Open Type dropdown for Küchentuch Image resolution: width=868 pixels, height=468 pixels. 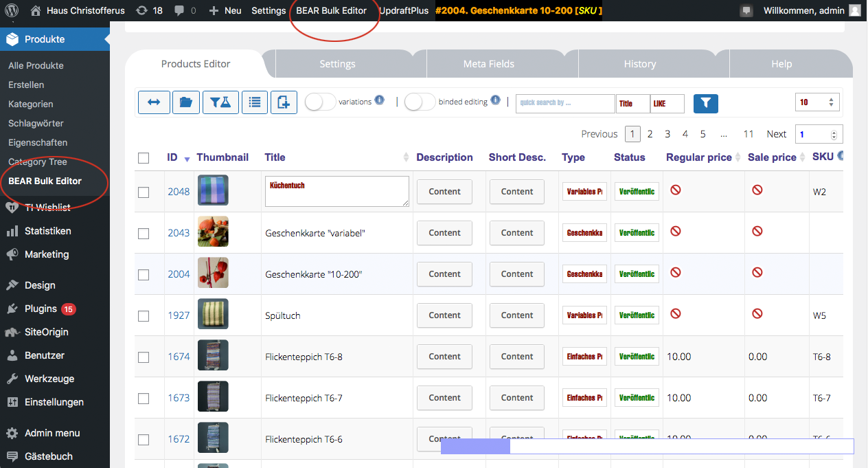[x=585, y=192]
